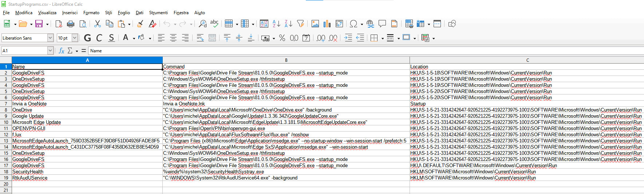
Task: Select row 12 header
Action: [6, 134]
